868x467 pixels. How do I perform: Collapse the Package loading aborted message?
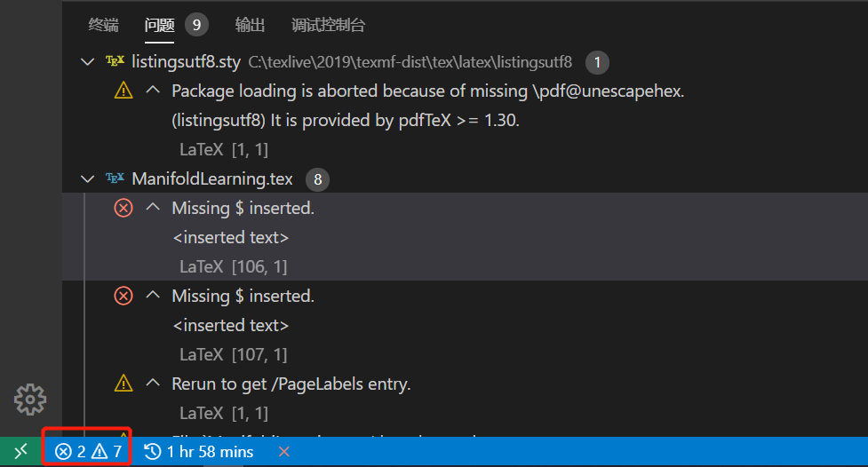tap(153, 90)
